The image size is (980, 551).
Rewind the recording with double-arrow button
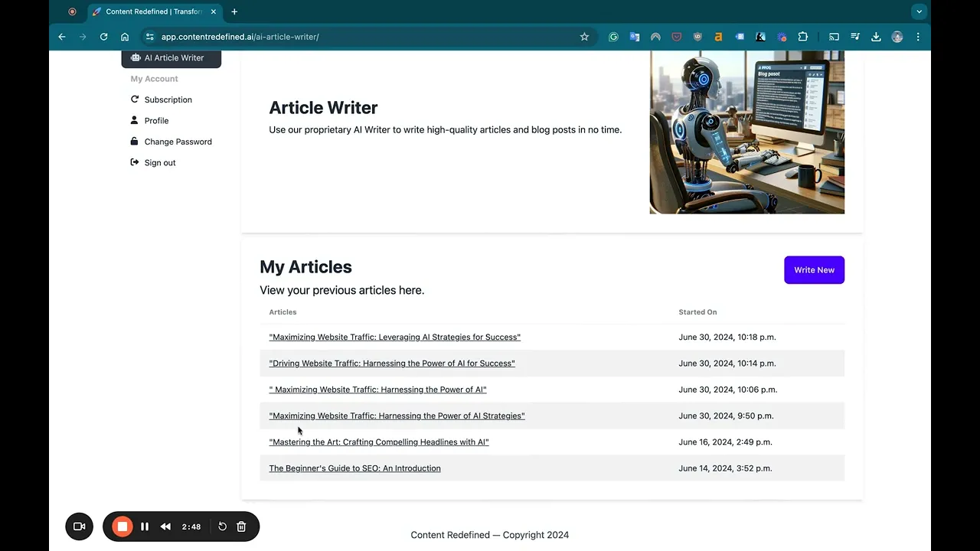click(x=165, y=527)
